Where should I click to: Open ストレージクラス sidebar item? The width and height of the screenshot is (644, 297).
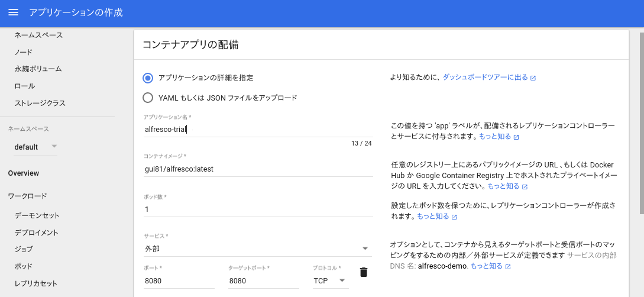pos(40,103)
